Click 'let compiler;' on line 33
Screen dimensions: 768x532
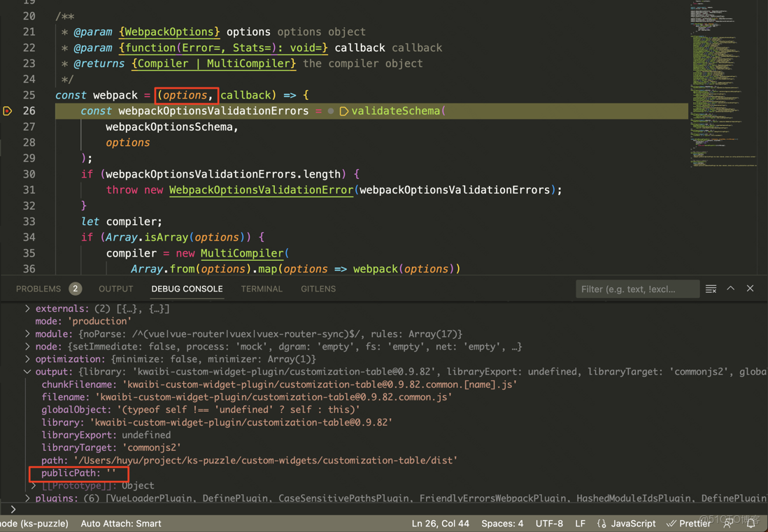point(122,222)
